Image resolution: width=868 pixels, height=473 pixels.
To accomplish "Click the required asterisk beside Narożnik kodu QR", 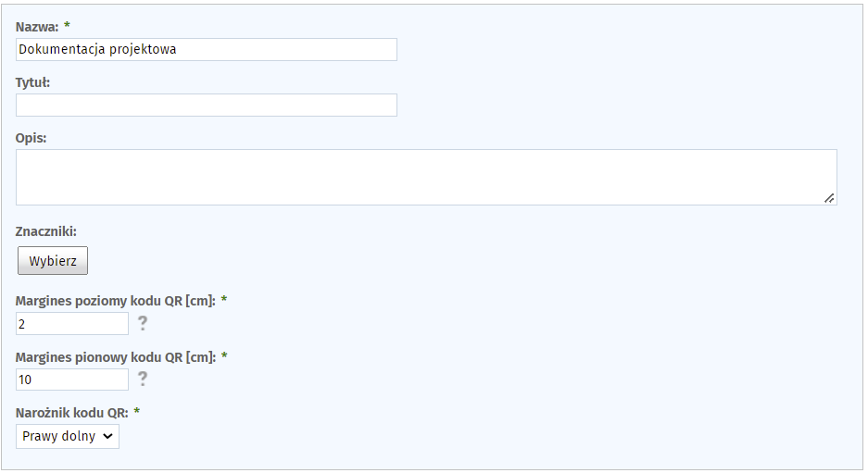I will (137, 411).
